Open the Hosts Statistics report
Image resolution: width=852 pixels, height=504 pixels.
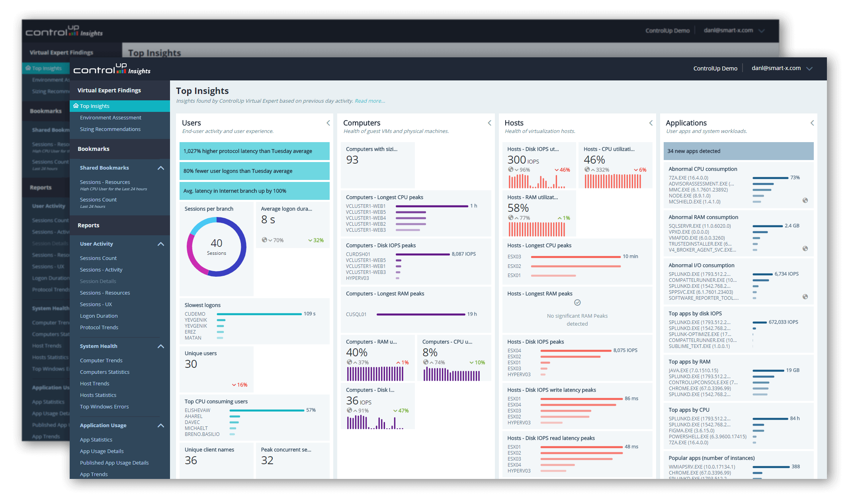[98, 395]
